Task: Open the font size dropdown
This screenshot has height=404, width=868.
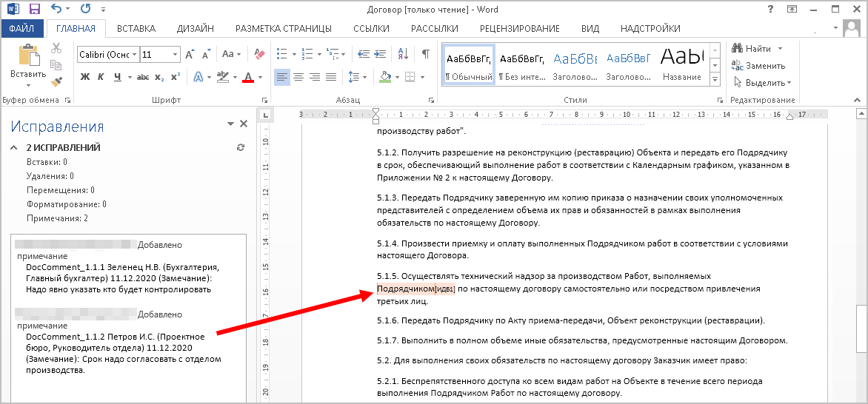Action: click(x=175, y=55)
